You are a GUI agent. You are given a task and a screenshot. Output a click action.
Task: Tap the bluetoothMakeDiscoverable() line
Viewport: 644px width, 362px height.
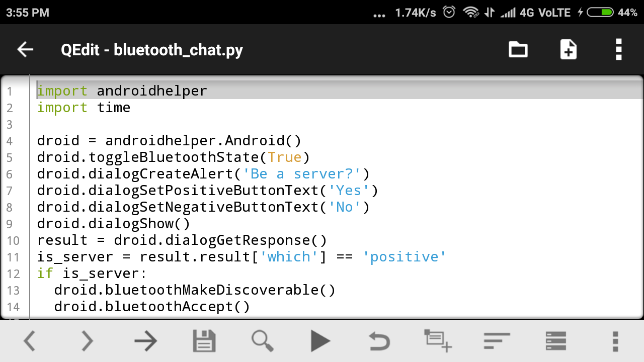tap(195, 290)
